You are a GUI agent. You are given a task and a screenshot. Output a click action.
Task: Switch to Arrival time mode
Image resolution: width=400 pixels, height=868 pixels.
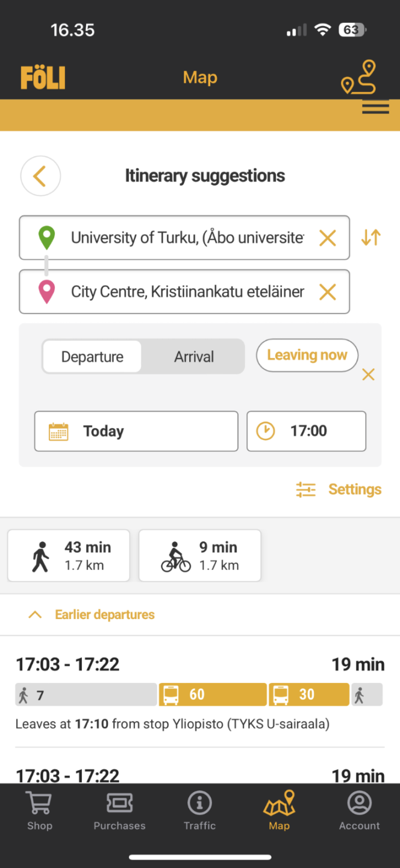coord(194,357)
